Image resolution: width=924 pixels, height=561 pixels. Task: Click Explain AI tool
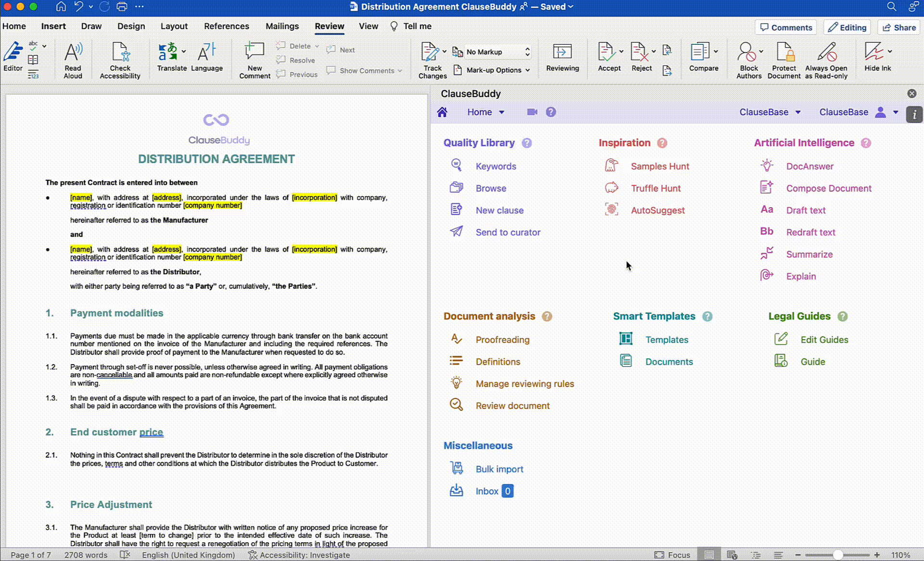pos(801,277)
